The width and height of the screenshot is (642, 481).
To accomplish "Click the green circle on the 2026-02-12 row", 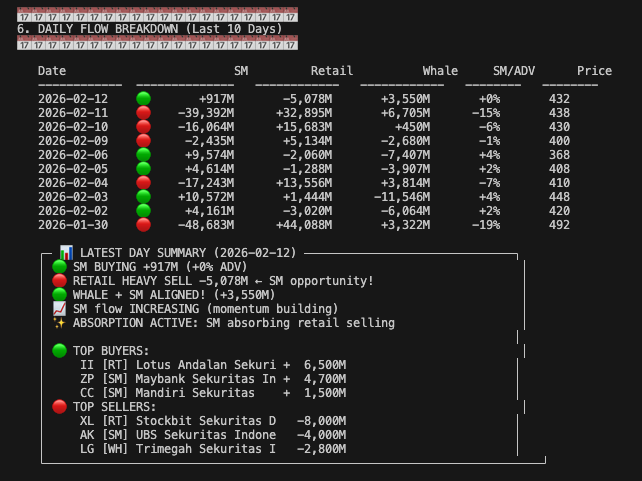I will tap(143, 99).
